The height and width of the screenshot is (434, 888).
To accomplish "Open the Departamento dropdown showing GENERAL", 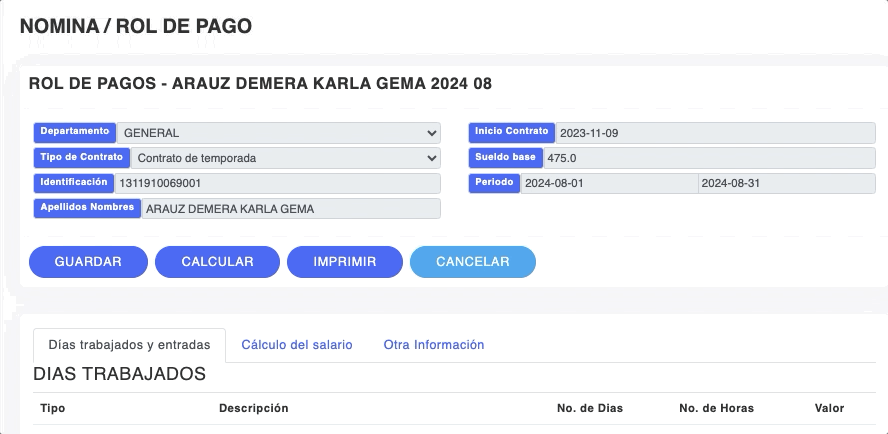I will click(x=278, y=133).
